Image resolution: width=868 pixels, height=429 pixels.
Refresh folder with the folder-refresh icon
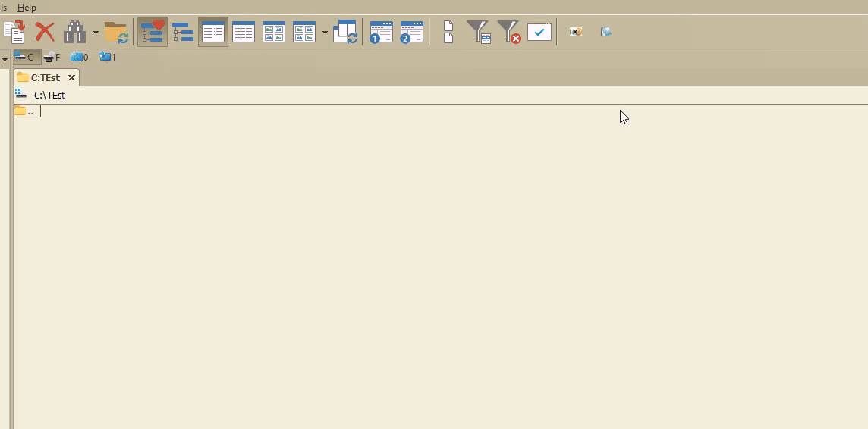[x=116, y=32]
